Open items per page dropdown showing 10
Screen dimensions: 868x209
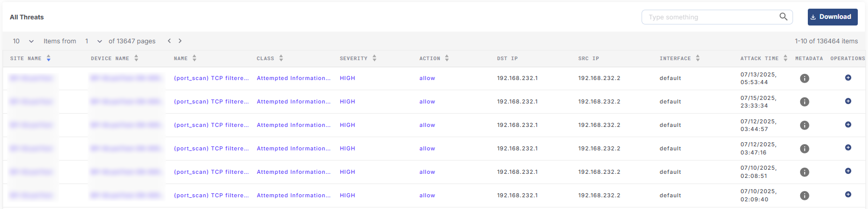23,41
